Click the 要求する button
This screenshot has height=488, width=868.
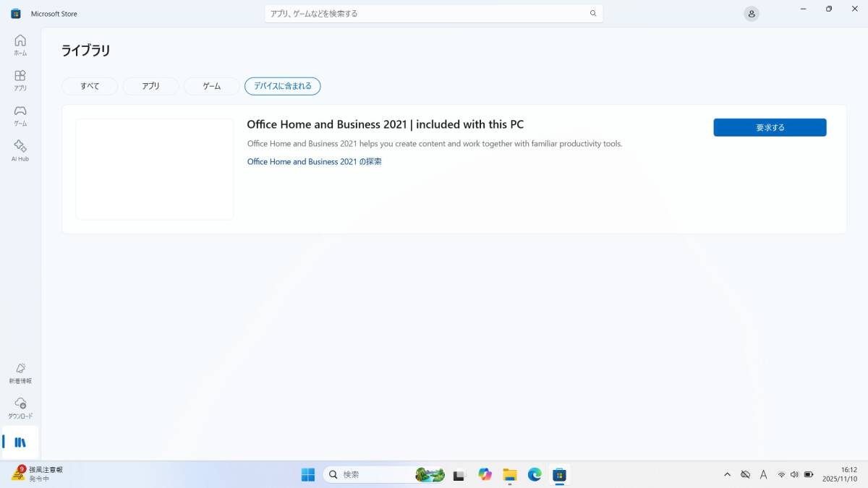(770, 127)
